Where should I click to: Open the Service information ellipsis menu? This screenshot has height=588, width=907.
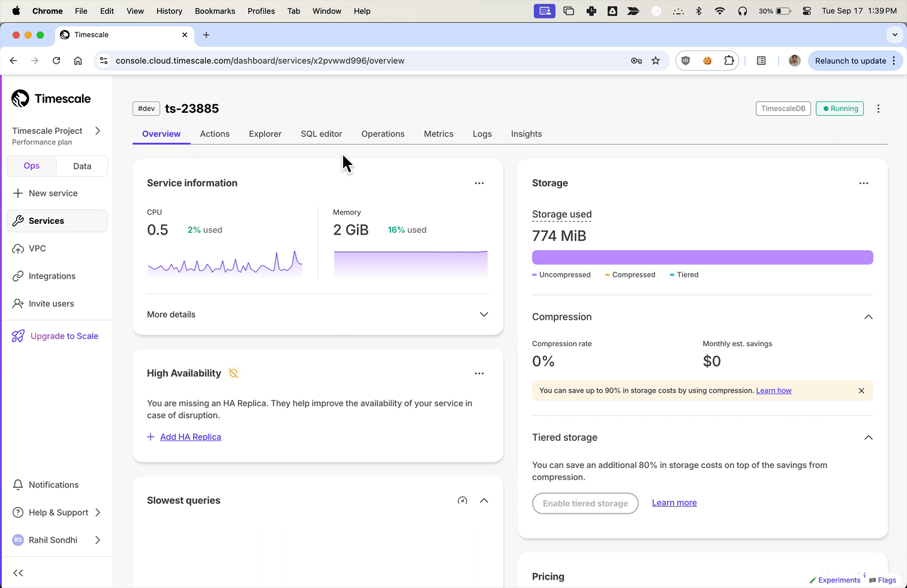pos(479,183)
